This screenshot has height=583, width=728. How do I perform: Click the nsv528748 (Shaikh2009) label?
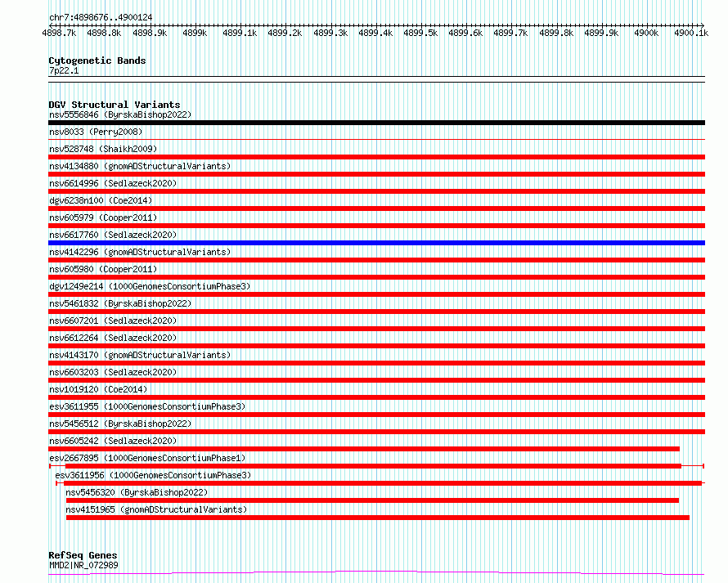pos(103,149)
